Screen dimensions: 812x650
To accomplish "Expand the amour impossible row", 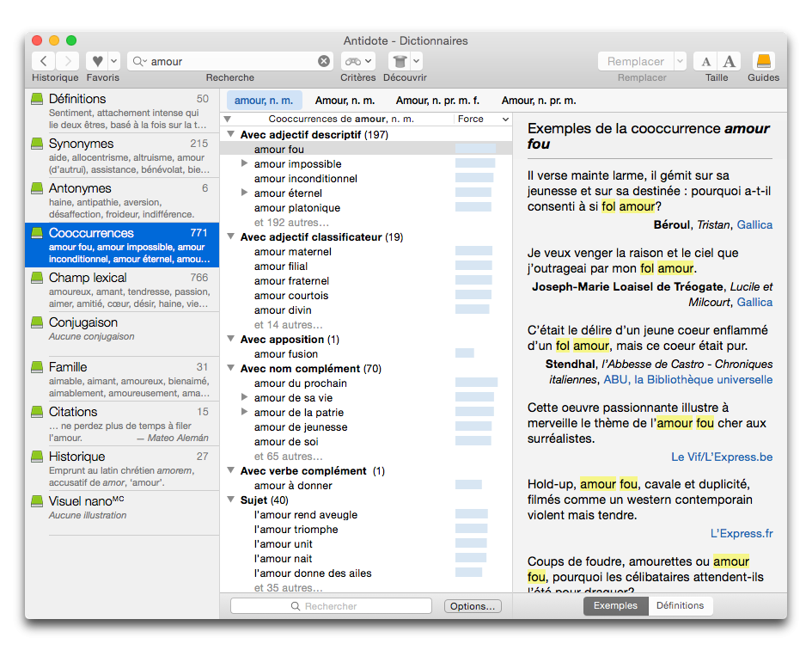I will click(244, 163).
